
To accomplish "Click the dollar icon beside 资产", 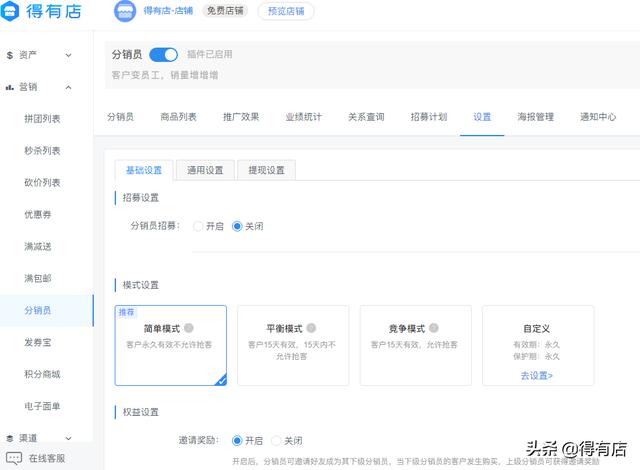I will (x=10, y=56).
